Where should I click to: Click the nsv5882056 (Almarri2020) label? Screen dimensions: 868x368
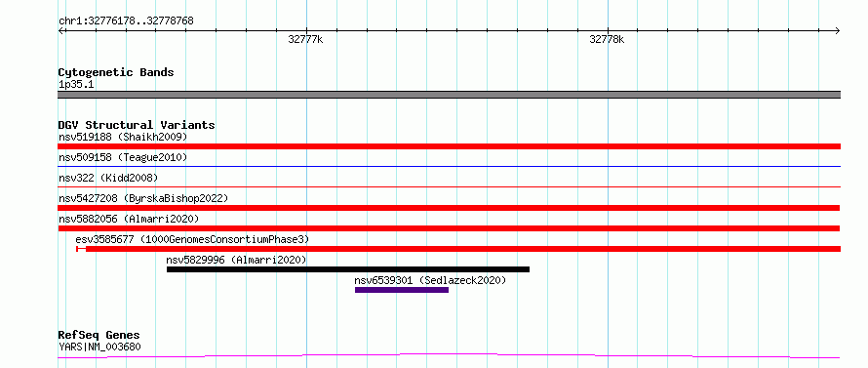(x=129, y=219)
